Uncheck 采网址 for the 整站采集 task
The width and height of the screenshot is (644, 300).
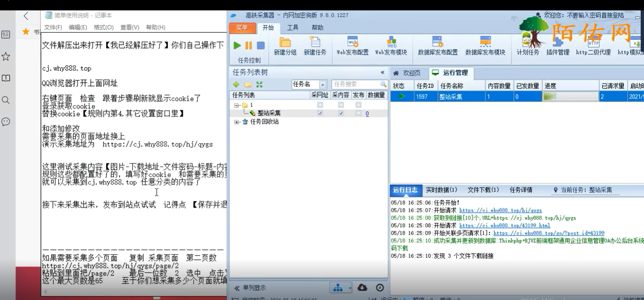click(320, 112)
